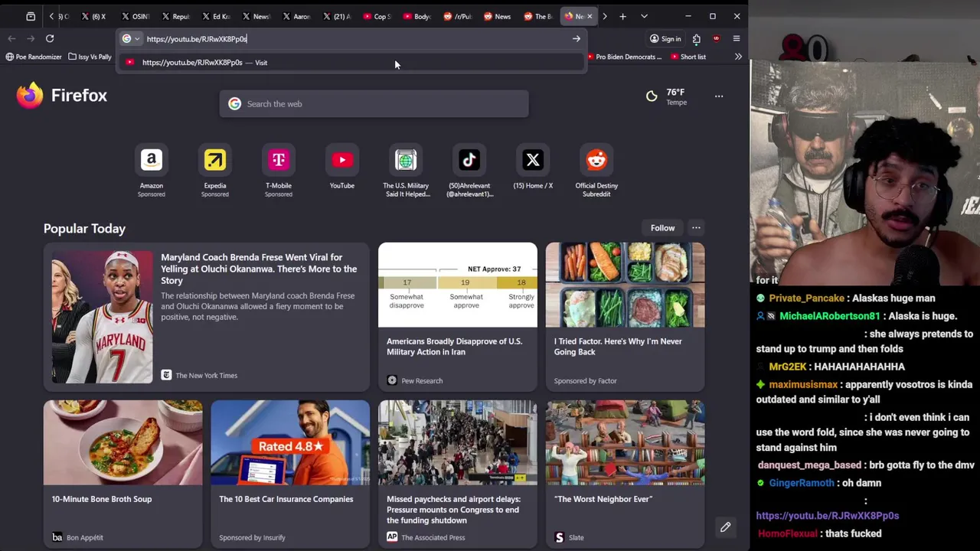Open The Worst Neighbor Ever story
Image resolution: width=980 pixels, height=551 pixels.
(x=625, y=474)
